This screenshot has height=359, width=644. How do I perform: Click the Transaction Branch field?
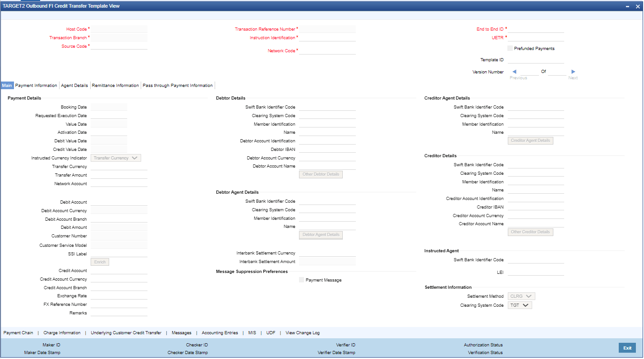pos(119,37)
